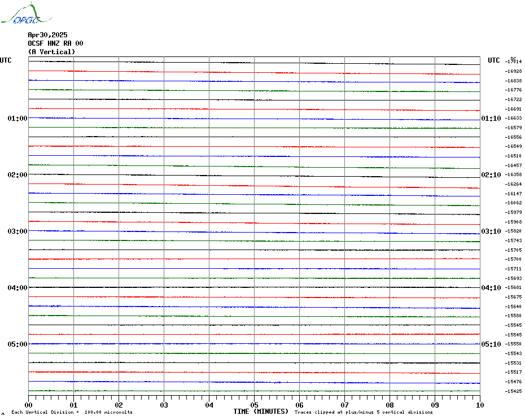525x420 pixels.
Task: Click the -15820 offset value
Action: pyautogui.click(x=513, y=231)
